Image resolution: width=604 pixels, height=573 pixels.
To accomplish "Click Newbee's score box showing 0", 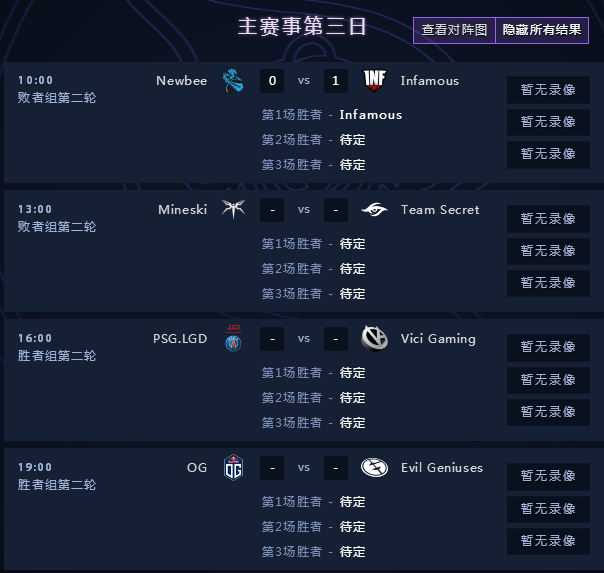I will tap(272, 81).
